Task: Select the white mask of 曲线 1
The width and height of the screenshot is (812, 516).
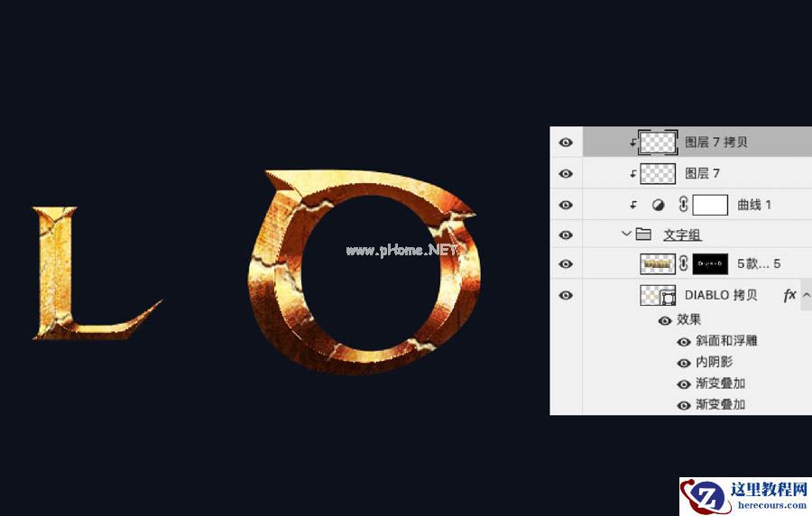Action: point(710,205)
